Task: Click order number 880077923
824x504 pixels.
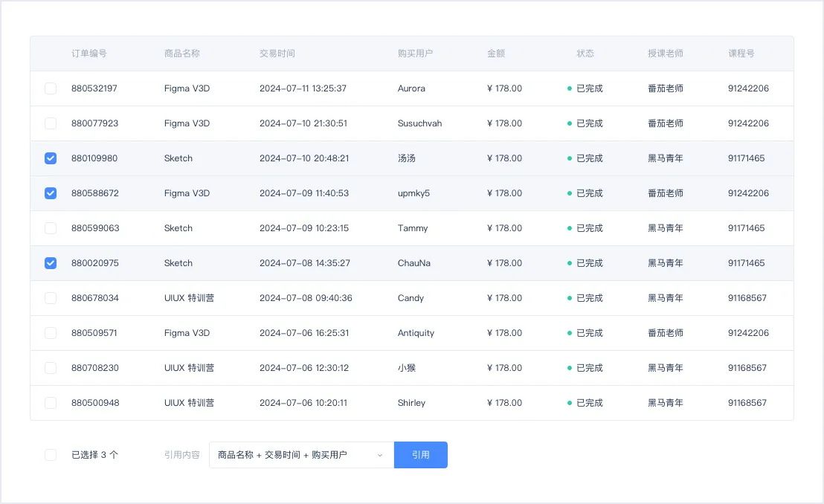Action: [95, 123]
